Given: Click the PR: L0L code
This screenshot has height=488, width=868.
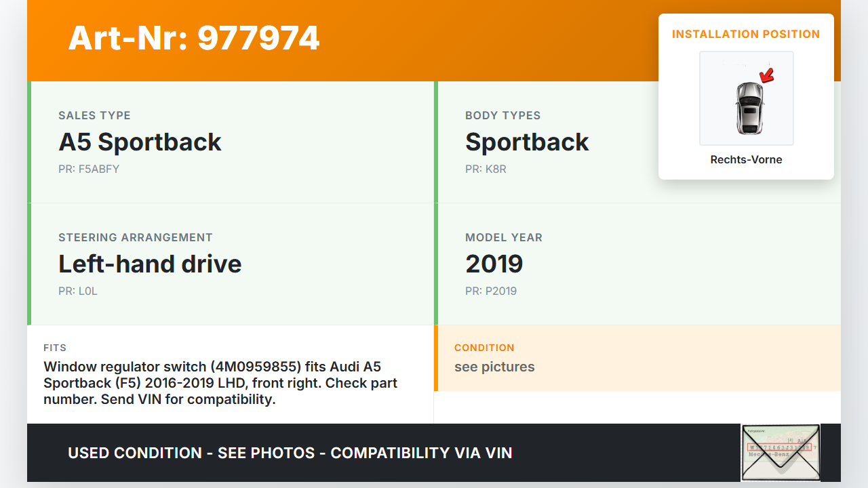Looking at the screenshot, I should pyautogui.click(x=79, y=291).
